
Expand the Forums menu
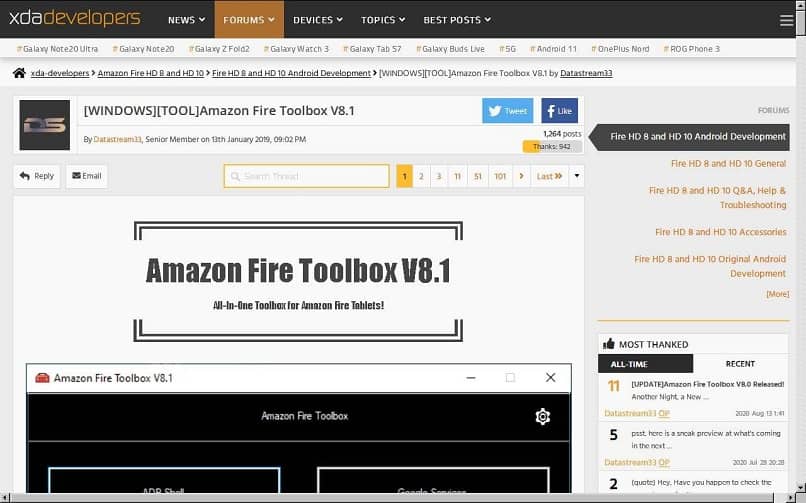(249, 20)
